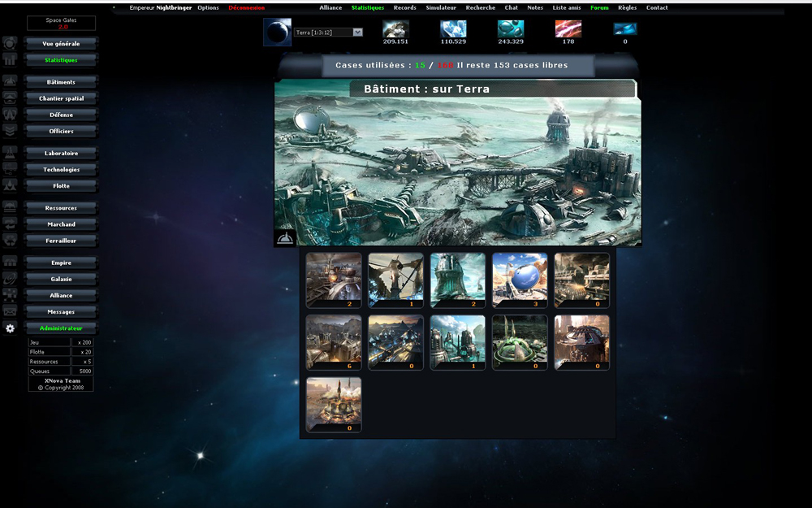The image size is (812, 508).
Task: Click the envelope icon beside Messages
Action: 11,311
